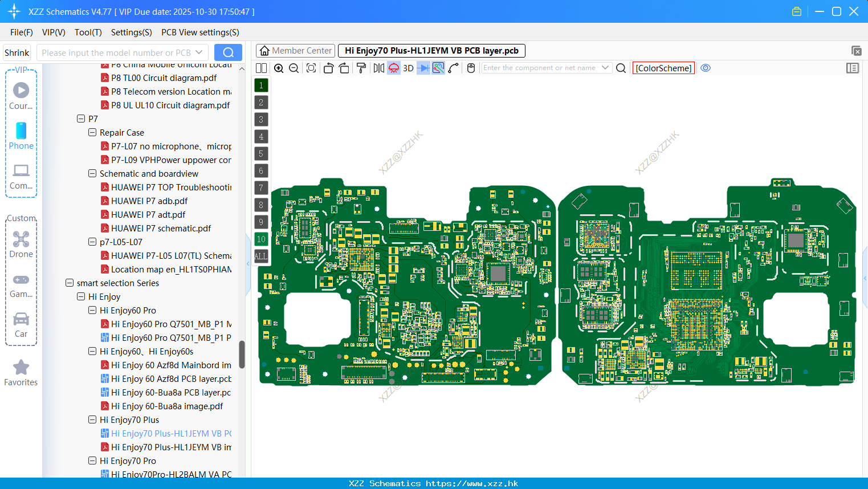868x489 pixels.
Task: Collapse the Hi Enjoy70 Plus folder
Action: 92,419
